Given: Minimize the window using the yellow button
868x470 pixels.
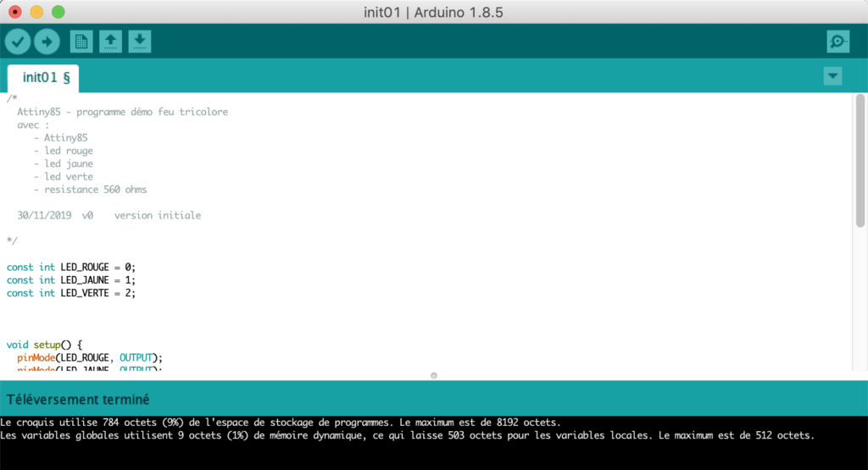Looking at the screenshot, I should (x=36, y=12).
